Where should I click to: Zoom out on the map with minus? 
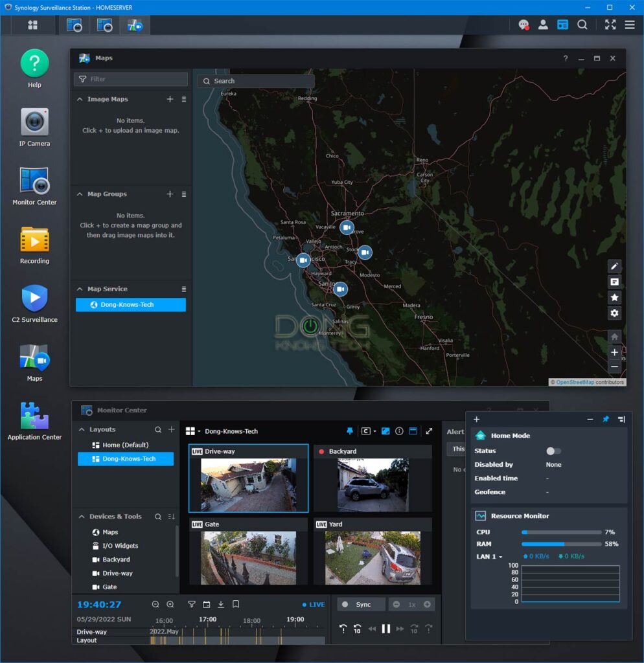coord(614,366)
